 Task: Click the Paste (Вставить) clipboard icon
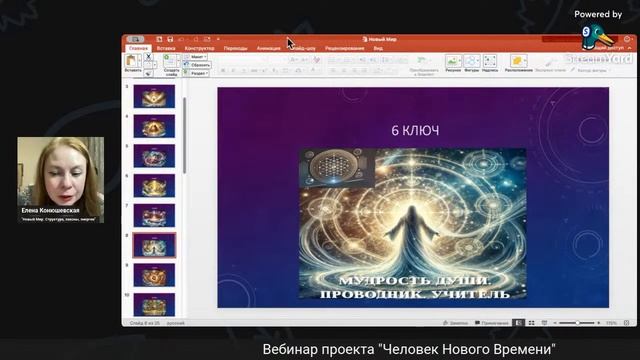[131, 61]
